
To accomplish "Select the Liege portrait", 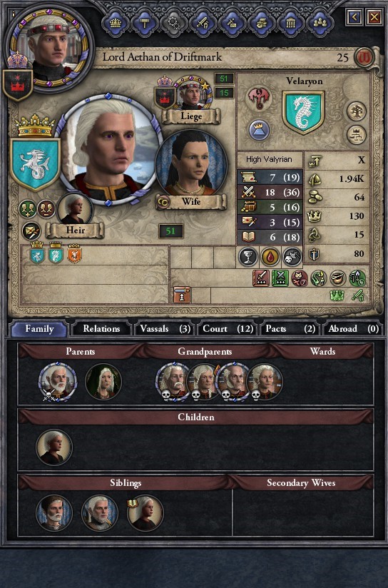I will [193, 93].
